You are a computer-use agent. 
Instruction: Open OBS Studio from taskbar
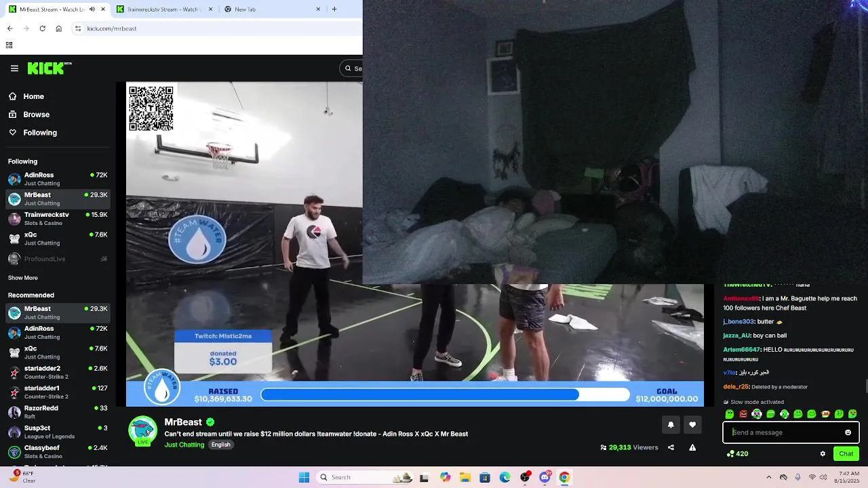tap(525, 477)
